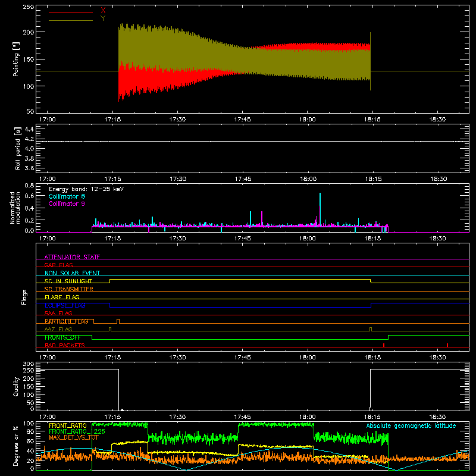Screen dimensions: 476x476
Task: Click the '17:15' tick label under modulation plot
Action: (x=112, y=239)
